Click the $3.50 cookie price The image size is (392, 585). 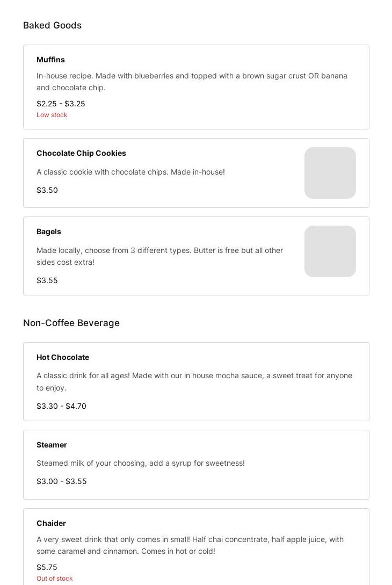[x=47, y=190]
